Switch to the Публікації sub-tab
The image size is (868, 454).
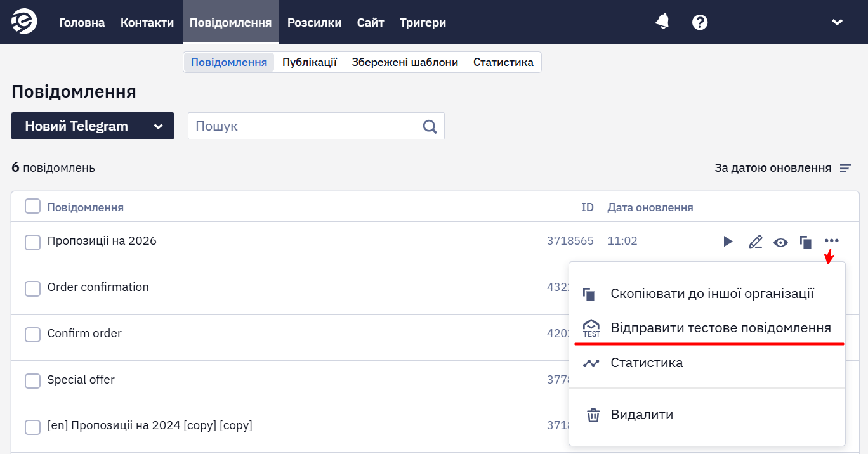point(310,62)
